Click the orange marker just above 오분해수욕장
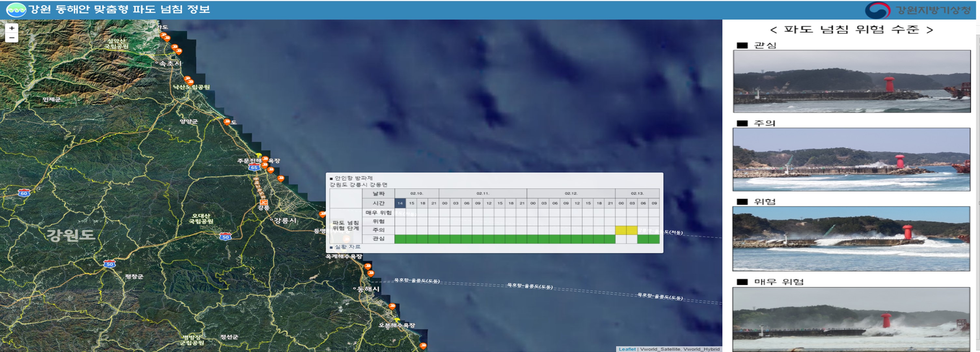 [x=392, y=306]
